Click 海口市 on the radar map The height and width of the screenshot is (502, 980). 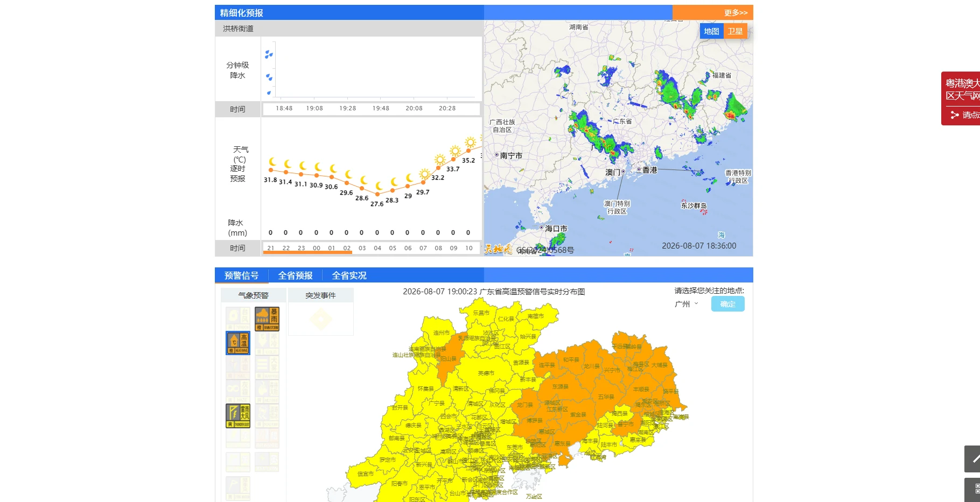(556, 229)
